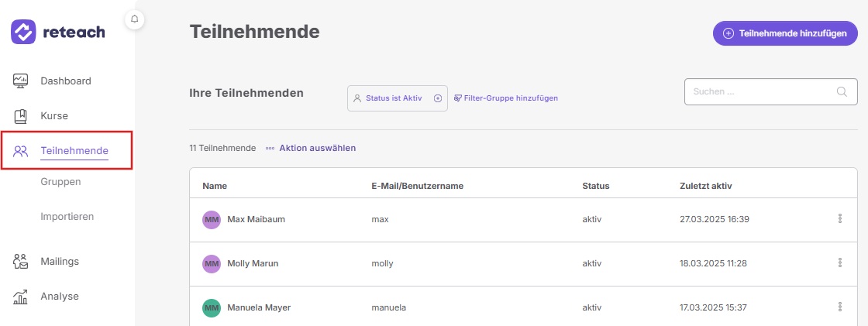
Task: Click the reteach logo icon
Action: pos(23,32)
